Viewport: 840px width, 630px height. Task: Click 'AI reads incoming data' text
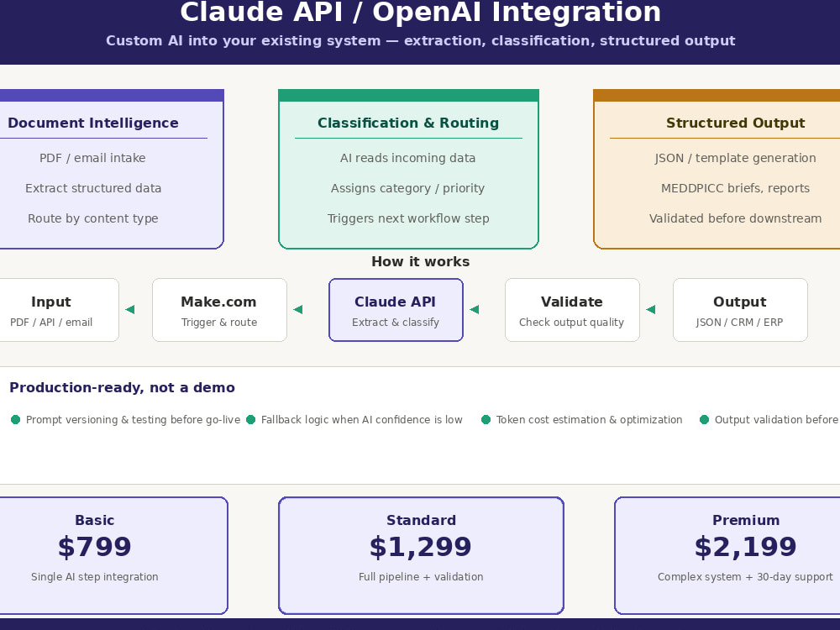(407, 158)
